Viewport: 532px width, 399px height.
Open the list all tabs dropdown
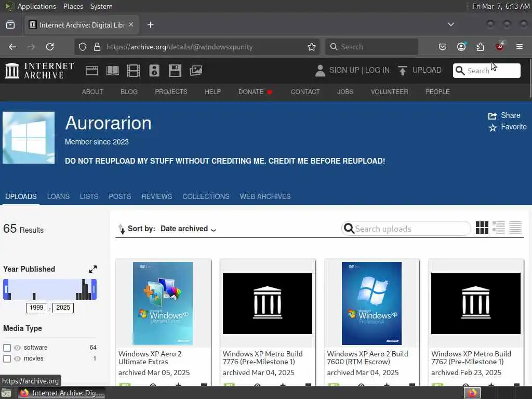451,24
